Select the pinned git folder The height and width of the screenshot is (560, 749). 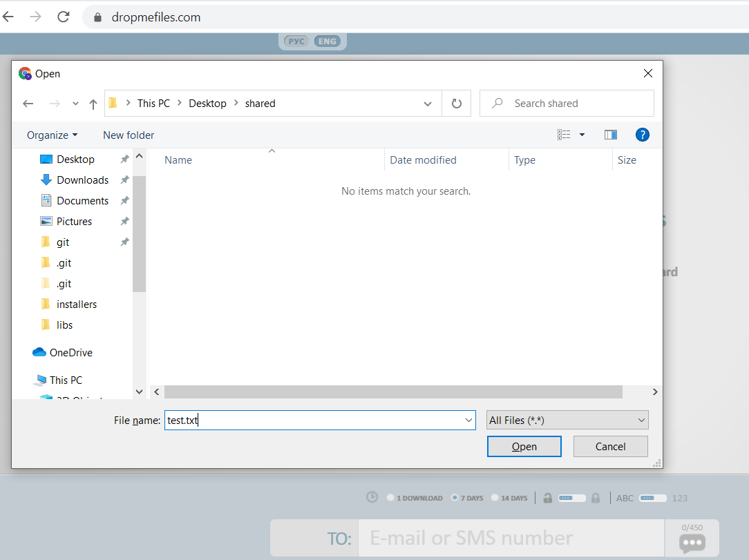tap(64, 242)
